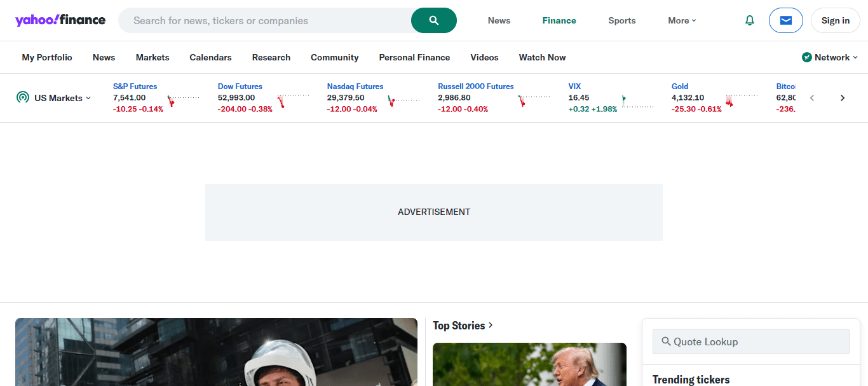Image resolution: width=868 pixels, height=386 pixels.
Task: Click the VIX change +0.32 +1.98%
Action: click(592, 109)
